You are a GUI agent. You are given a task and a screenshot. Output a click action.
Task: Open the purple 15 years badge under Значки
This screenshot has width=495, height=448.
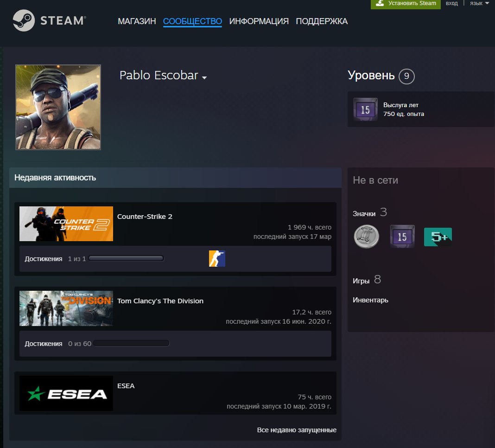(x=402, y=237)
